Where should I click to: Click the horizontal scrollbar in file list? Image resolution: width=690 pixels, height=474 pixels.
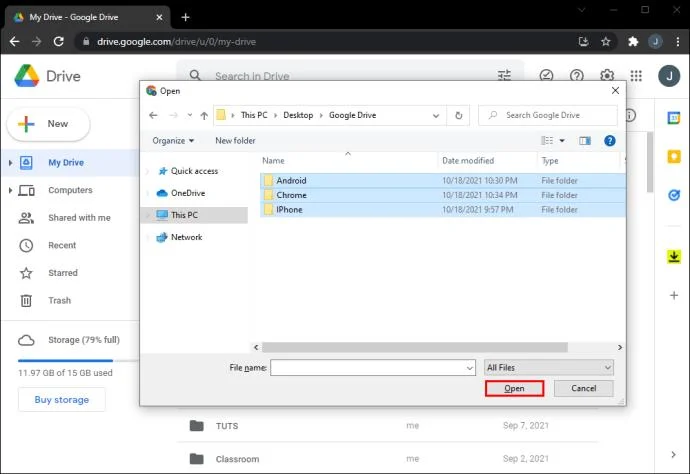[415, 348]
